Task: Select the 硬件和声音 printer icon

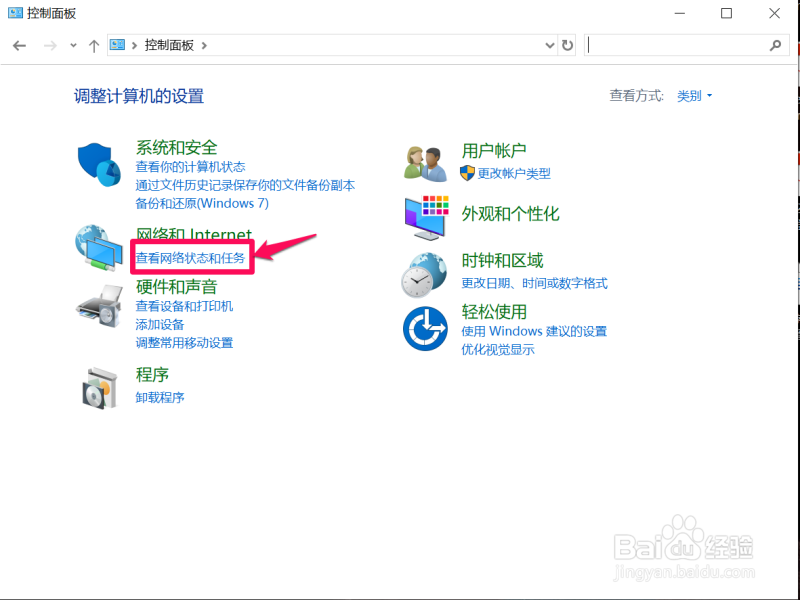Action: click(x=98, y=307)
